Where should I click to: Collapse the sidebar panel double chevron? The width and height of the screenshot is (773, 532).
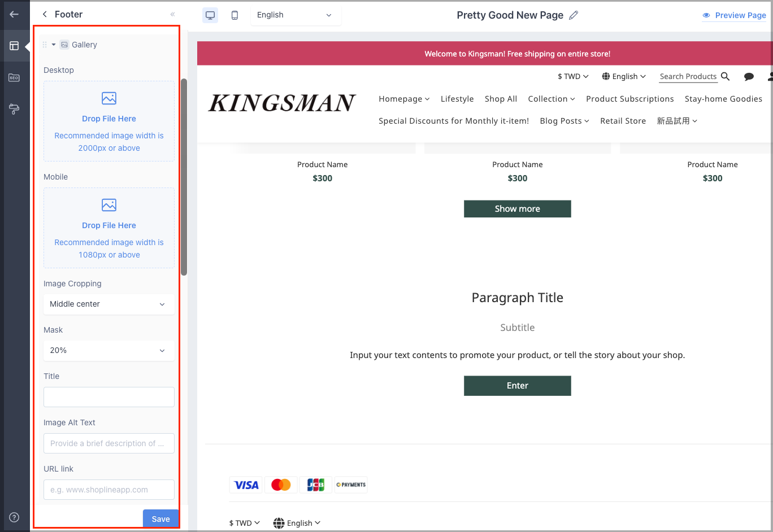point(172,14)
